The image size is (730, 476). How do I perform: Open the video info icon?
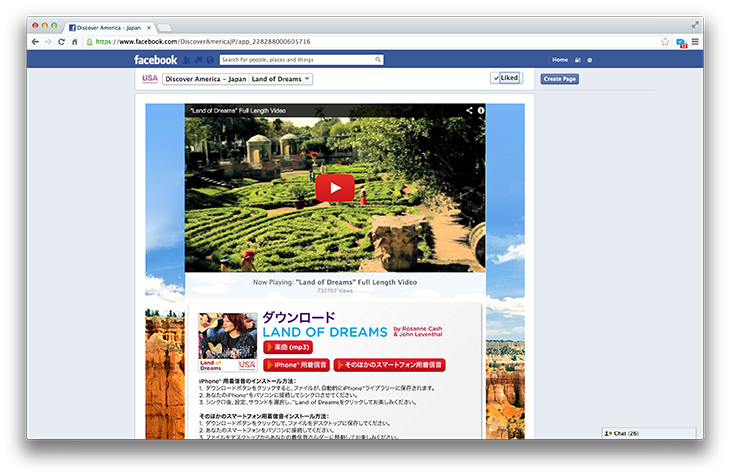[481, 109]
